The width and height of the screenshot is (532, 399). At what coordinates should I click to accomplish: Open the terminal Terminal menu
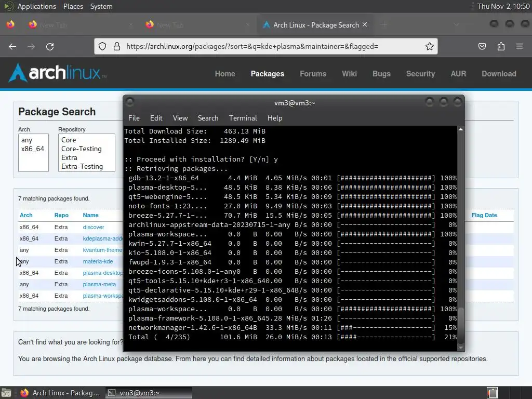(x=243, y=118)
